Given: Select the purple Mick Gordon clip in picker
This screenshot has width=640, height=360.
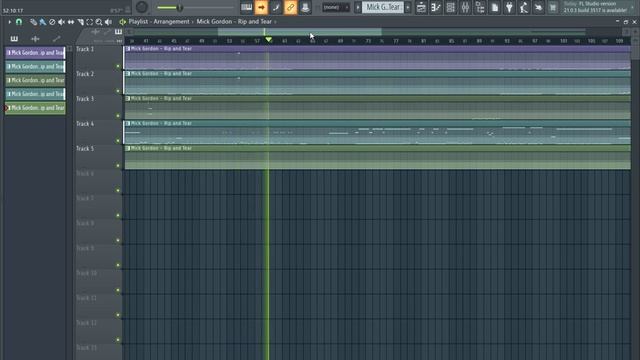Looking at the screenshot, I should click(35, 53).
